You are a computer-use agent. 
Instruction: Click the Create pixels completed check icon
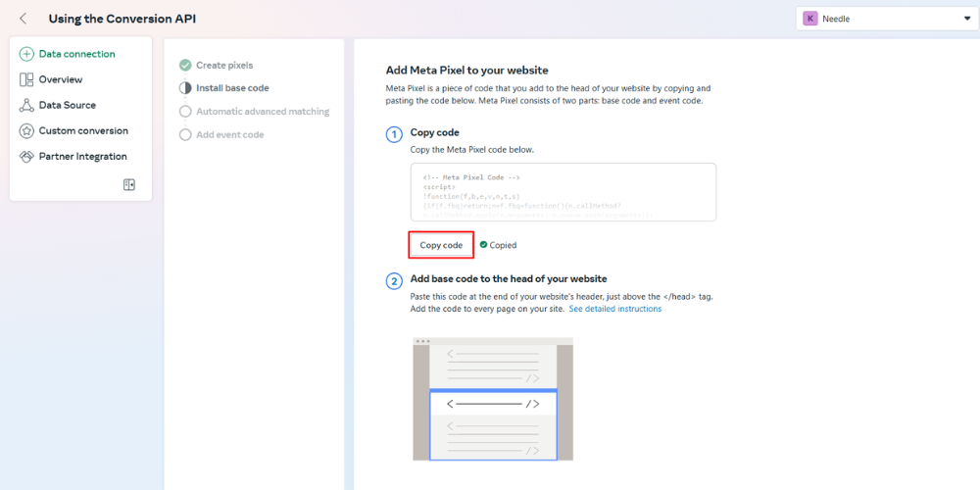pos(185,65)
